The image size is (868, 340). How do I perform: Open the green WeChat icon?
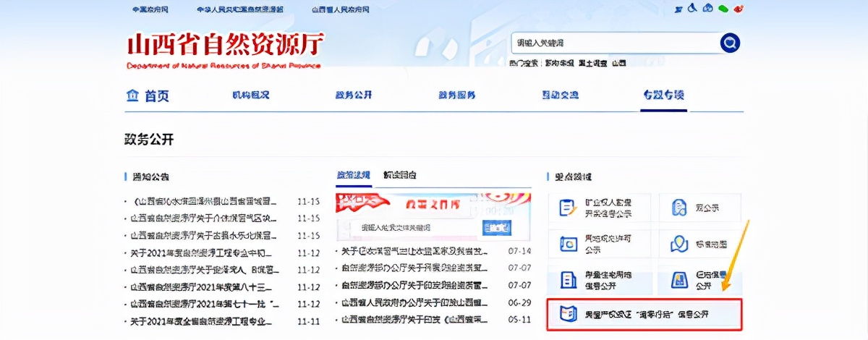pos(723,9)
